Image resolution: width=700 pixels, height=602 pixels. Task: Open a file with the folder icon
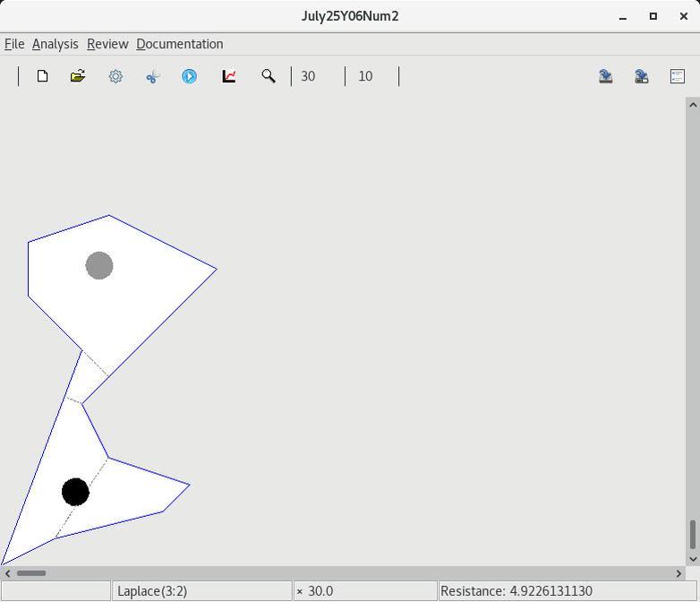click(x=78, y=76)
